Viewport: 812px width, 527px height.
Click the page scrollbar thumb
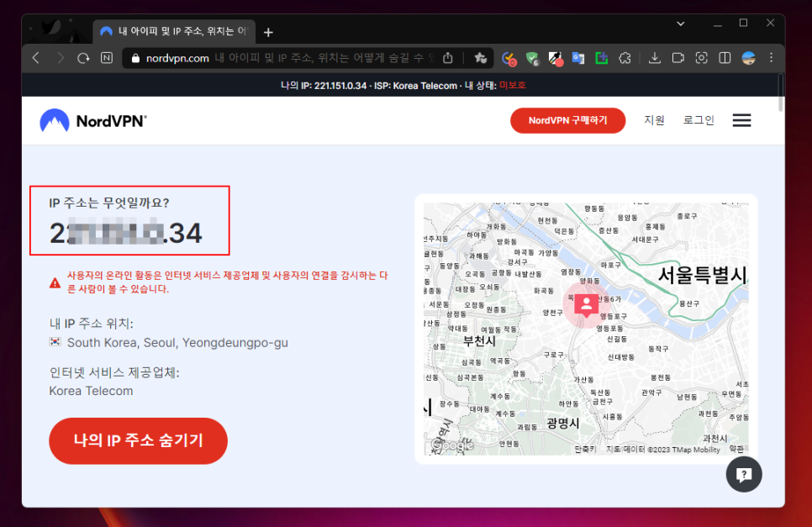(781, 92)
